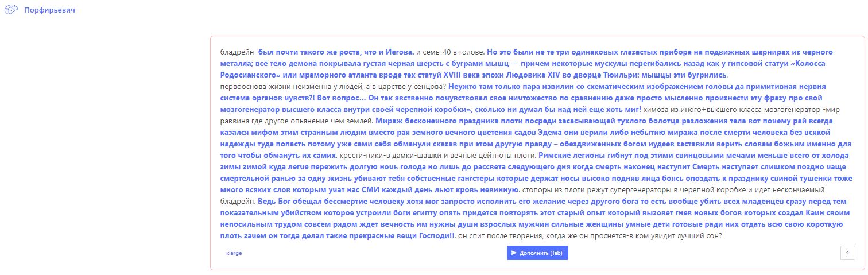Click the text 'стопоры из плоти режут'

point(574,189)
